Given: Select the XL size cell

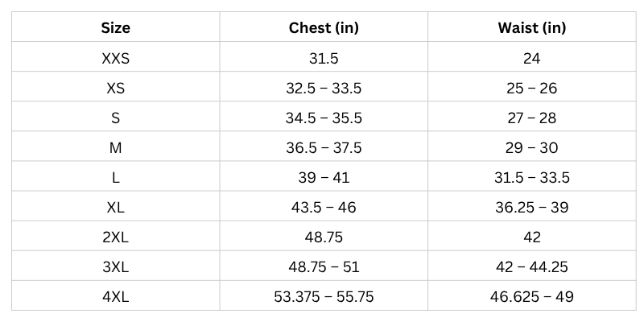Looking at the screenshot, I should tap(115, 208).
